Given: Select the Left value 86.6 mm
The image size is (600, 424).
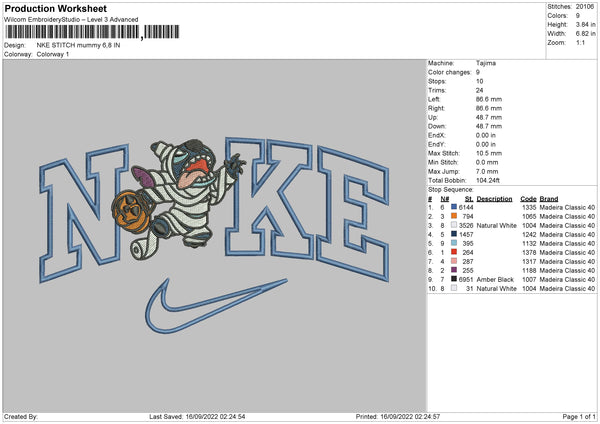Looking at the screenshot, I should pos(489,99).
